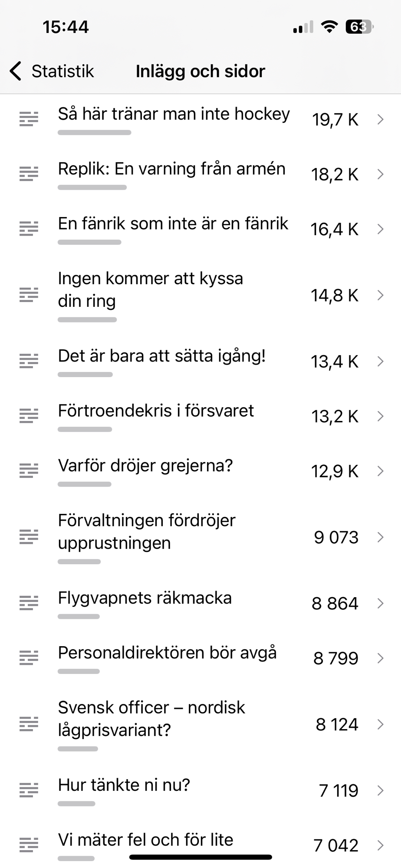This screenshot has height=868, width=401.
Task: Tap the 19,7 K view count
Action: [x=335, y=119]
